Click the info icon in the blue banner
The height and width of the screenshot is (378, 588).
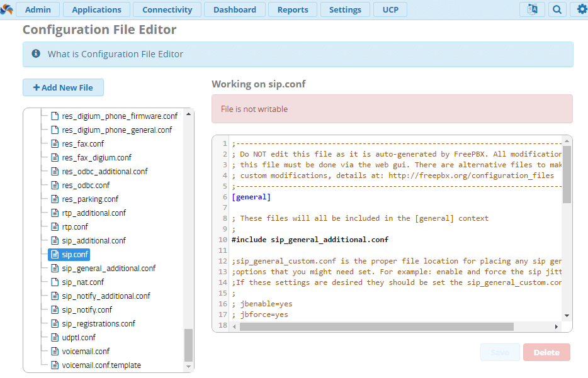[x=36, y=53]
